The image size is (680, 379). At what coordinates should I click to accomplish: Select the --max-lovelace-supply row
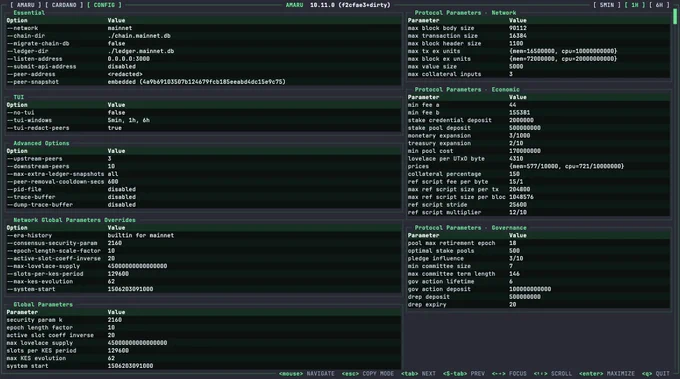[x=204, y=266]
